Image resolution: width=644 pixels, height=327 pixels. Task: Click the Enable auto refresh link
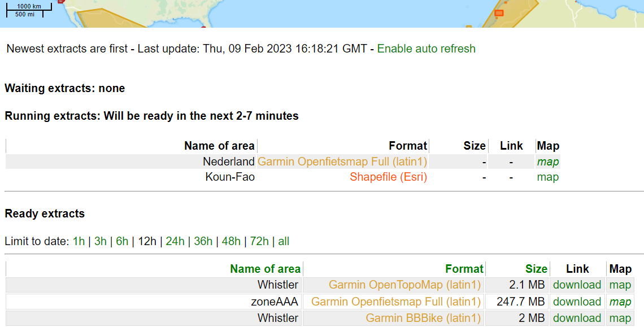tap(426, 49)
